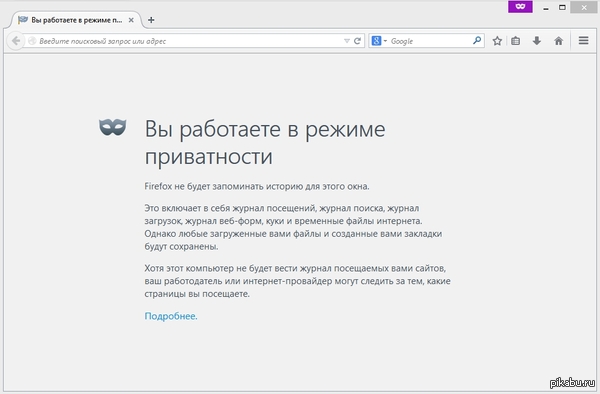Click the purple private browsing mask indicator
Screen dimensions: 600x394
pyautogui.click(x=520, y=7)
